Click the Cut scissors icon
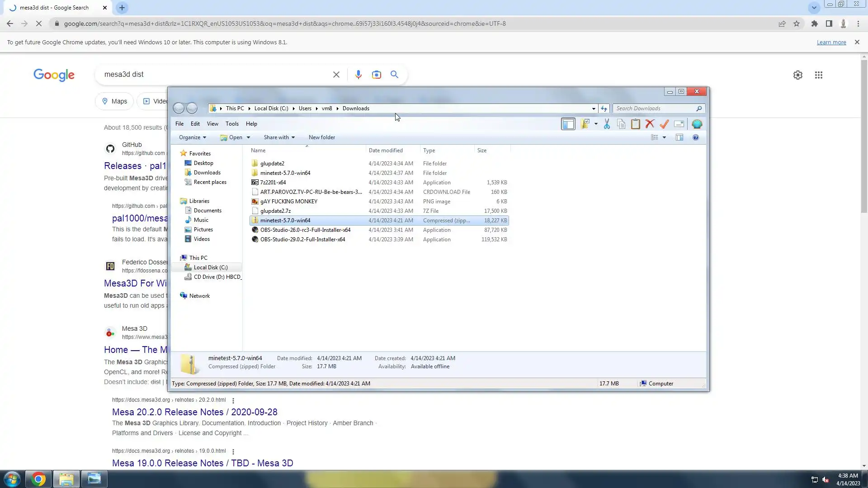The image size is (868, 488). [607, 124]
